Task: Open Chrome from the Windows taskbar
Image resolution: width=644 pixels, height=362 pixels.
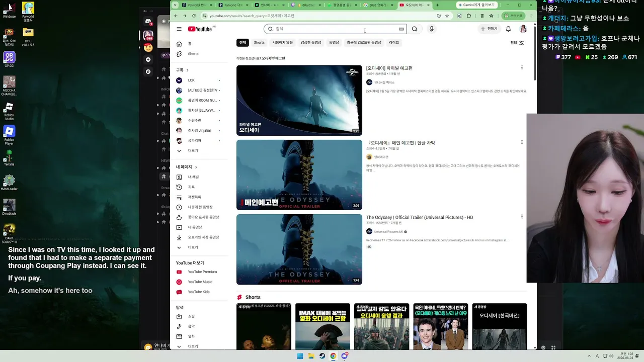Action: pyautogui.click(x=333, y=356)
